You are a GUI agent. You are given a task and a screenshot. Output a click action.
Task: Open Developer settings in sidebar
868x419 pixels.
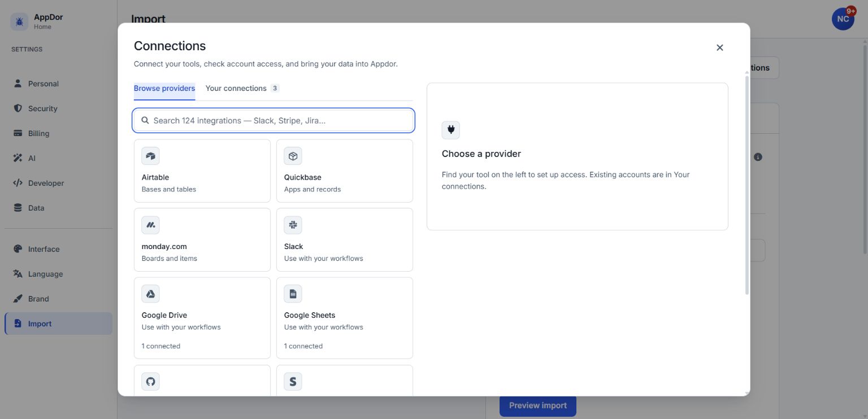tap(58, 183)
